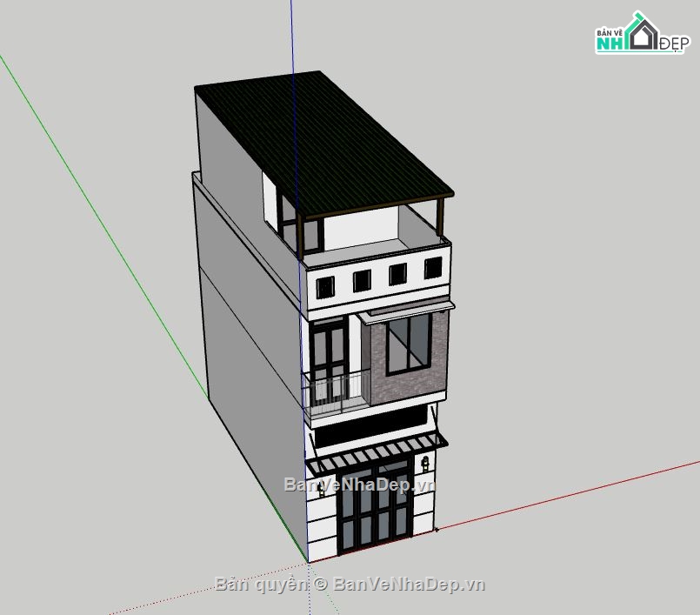Click the black awning above the entrance
Viewport: 700px width, 615px height.
(374, 452)
